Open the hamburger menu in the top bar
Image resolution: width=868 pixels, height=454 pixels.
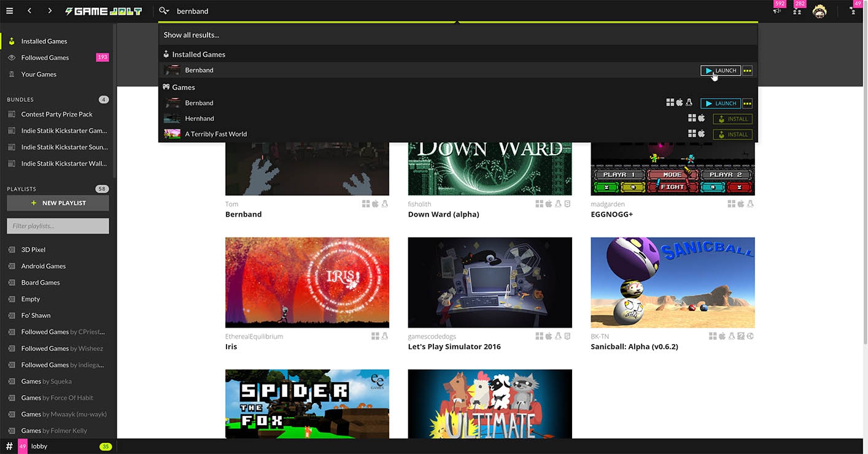click(x=9, y=11)
